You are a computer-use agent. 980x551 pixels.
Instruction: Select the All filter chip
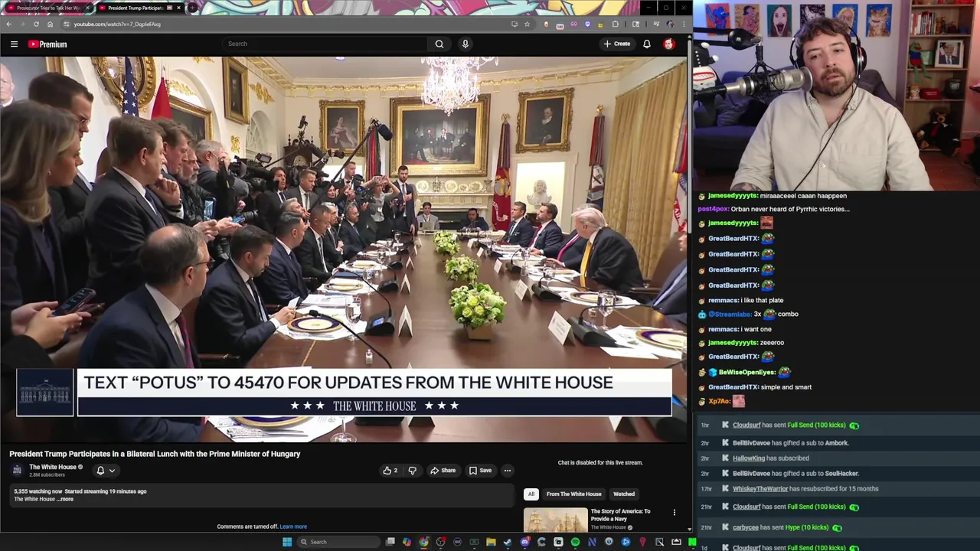(531, 494)
